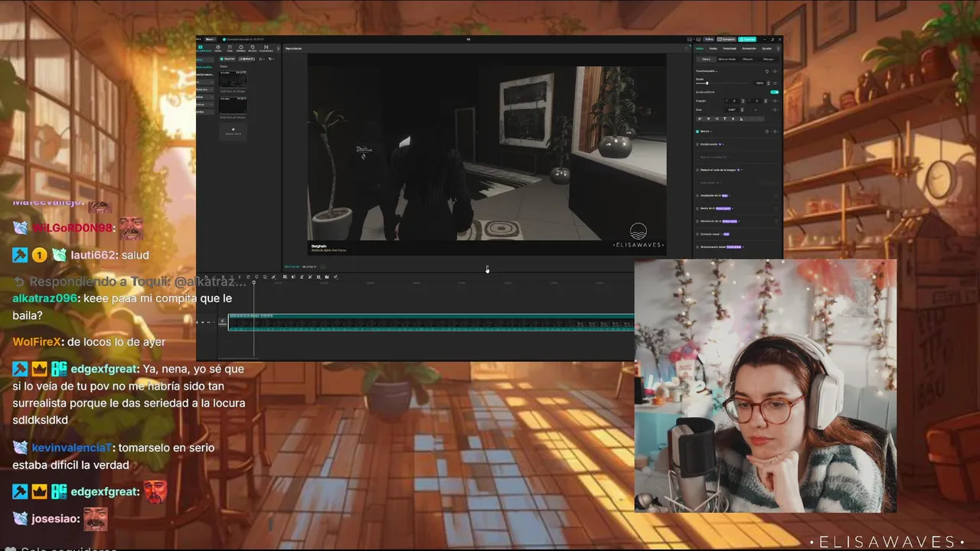
Task: Reset the Transformación settings
Action: click(x=767, y=71)
